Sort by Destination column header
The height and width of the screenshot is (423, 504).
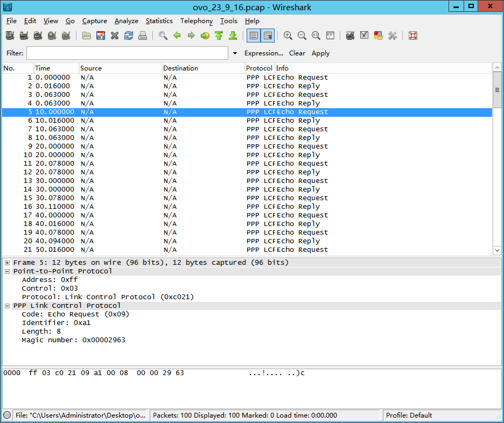tap(203, 68)
